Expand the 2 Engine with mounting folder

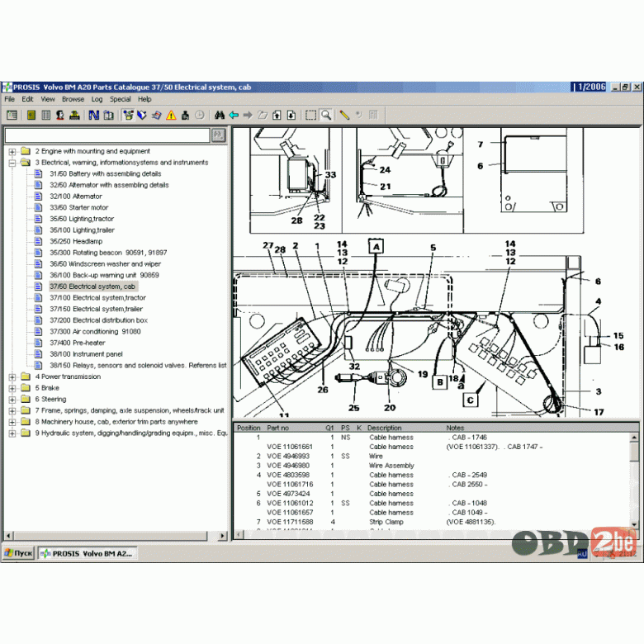click(x=12, y=152)
